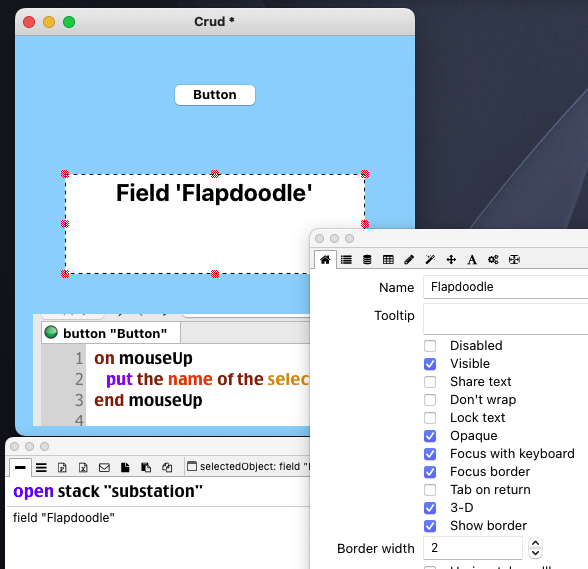Increase Border width with up arrow

click(536, 543)
